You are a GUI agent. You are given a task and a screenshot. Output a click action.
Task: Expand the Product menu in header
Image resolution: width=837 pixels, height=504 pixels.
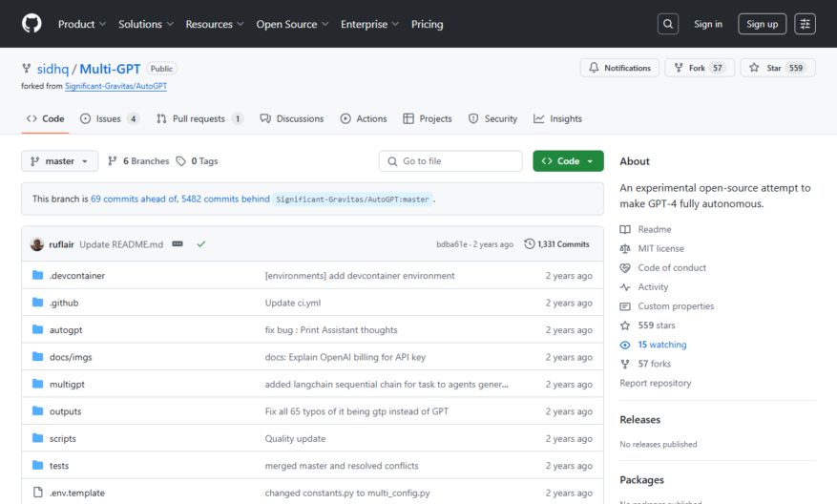pos(82,24)
